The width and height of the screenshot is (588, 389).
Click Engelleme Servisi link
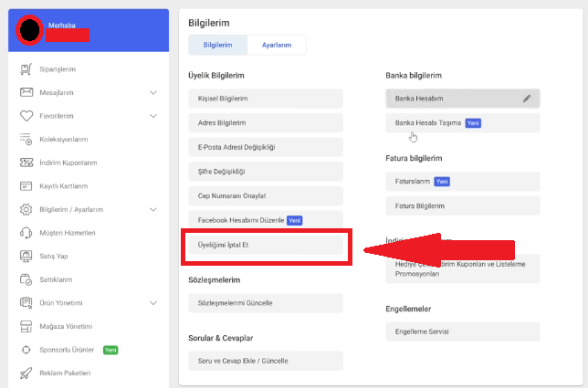(463, 331)
